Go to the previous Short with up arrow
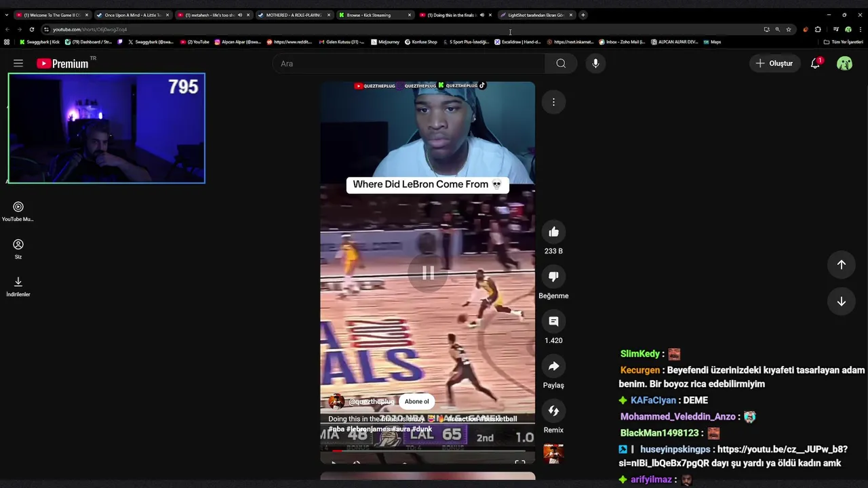The image size is (868, 488). point(841,264)
